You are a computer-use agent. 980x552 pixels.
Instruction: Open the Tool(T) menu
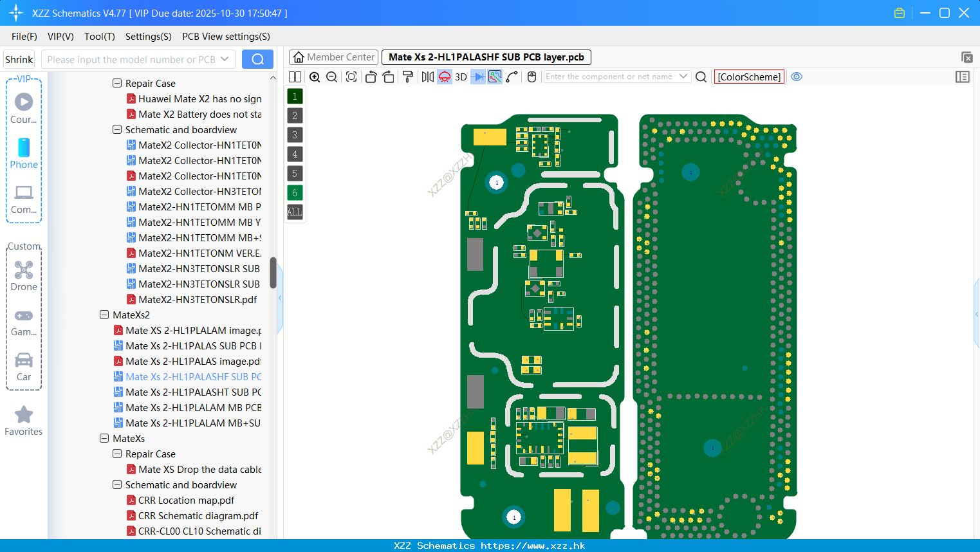pyautogui.click(x=100, y=37)
